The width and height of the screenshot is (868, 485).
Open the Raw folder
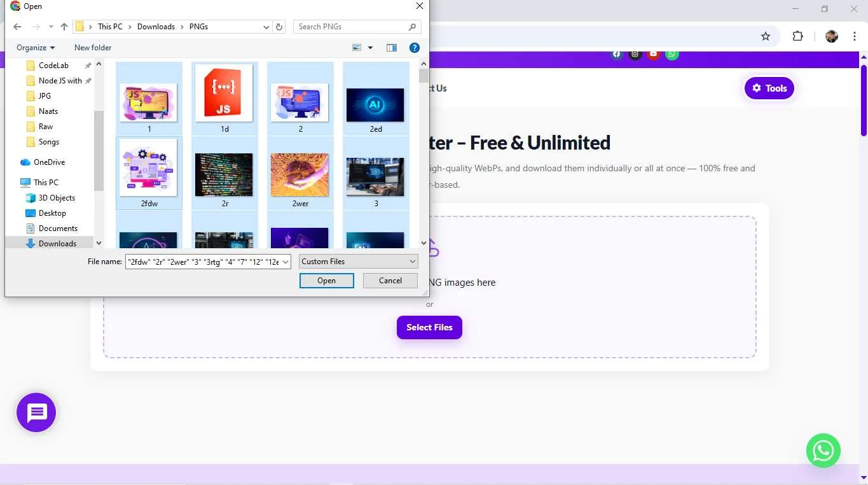[x=46, y=127]
